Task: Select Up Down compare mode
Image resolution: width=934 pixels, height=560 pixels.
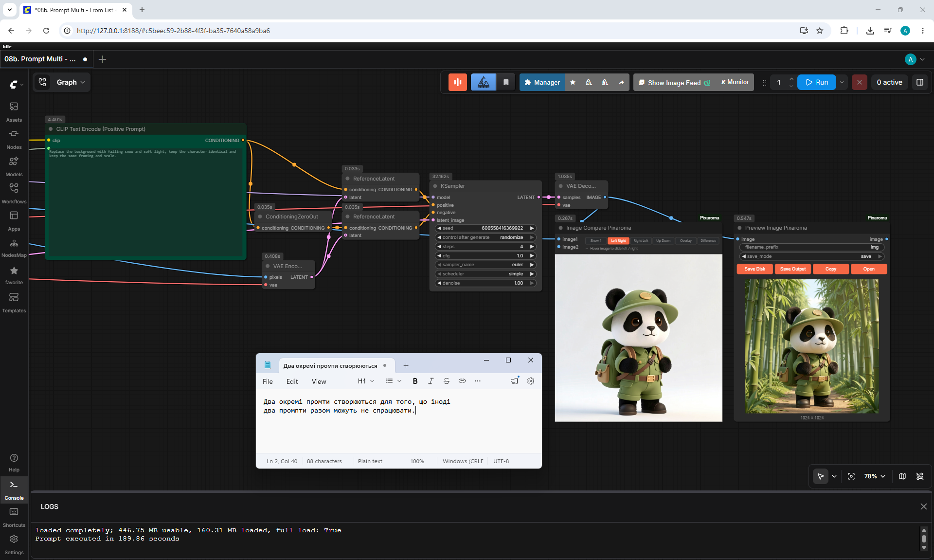Action: pos(663,241)
